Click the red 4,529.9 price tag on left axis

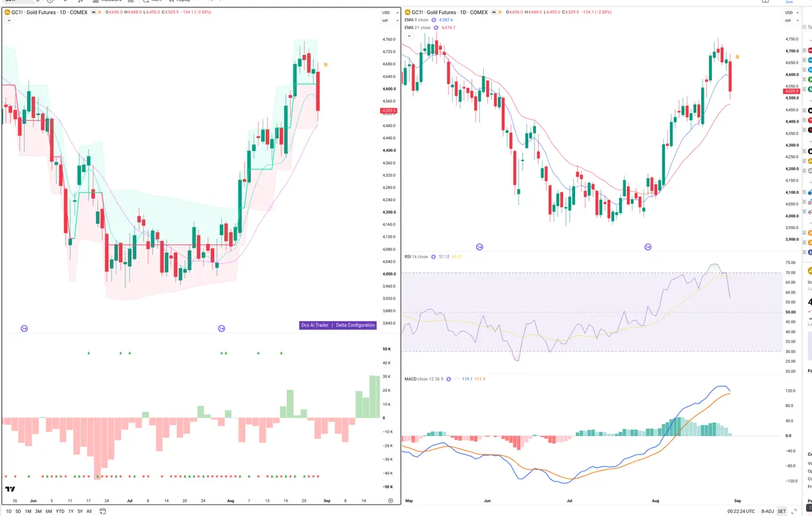tap(388, 110)
